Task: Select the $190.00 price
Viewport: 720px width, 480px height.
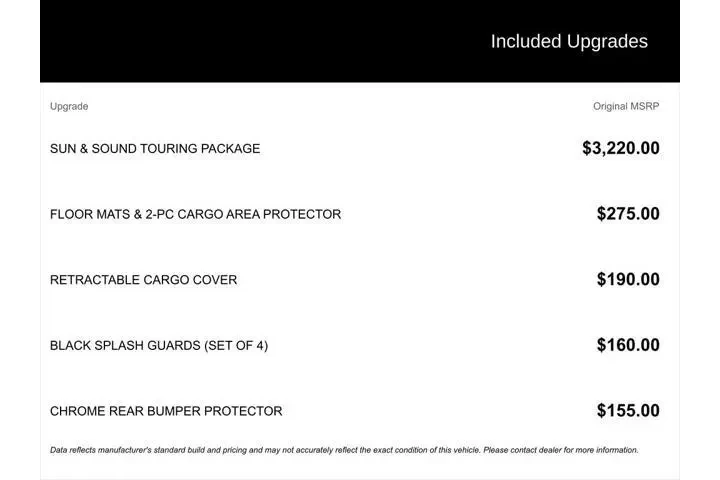Action: (x=628, y=280)
